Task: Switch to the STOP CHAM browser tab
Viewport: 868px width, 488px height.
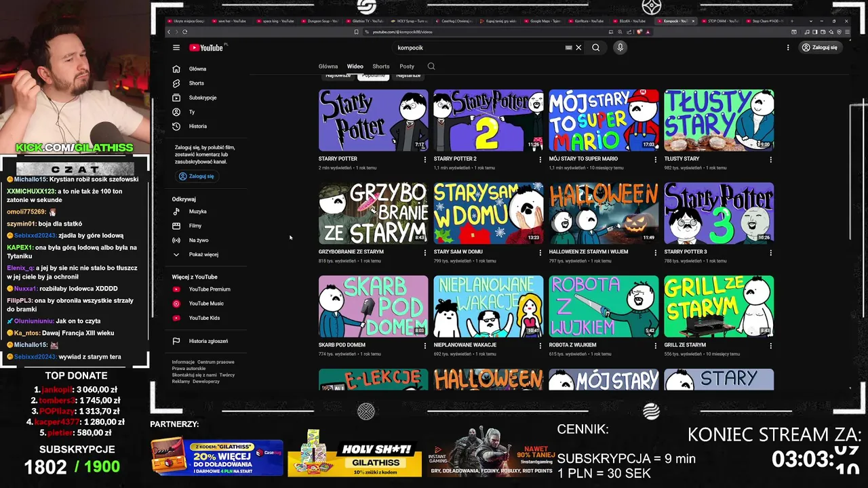Action: 719,21
